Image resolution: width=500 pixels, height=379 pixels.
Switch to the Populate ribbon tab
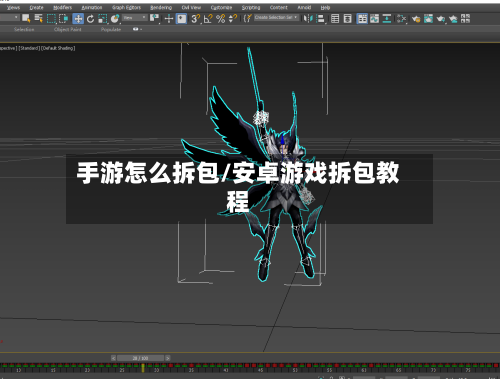tap(111, 29)
